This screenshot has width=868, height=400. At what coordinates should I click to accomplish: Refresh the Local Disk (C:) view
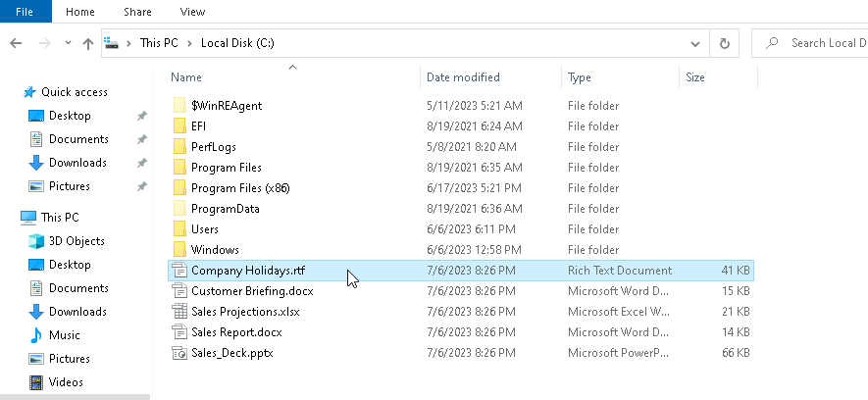click(x=724, y=43)
